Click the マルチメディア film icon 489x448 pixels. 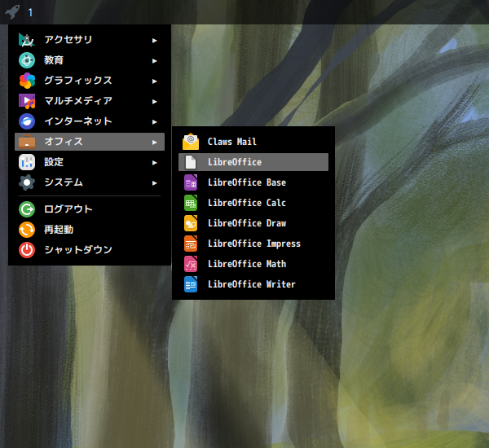27,101
